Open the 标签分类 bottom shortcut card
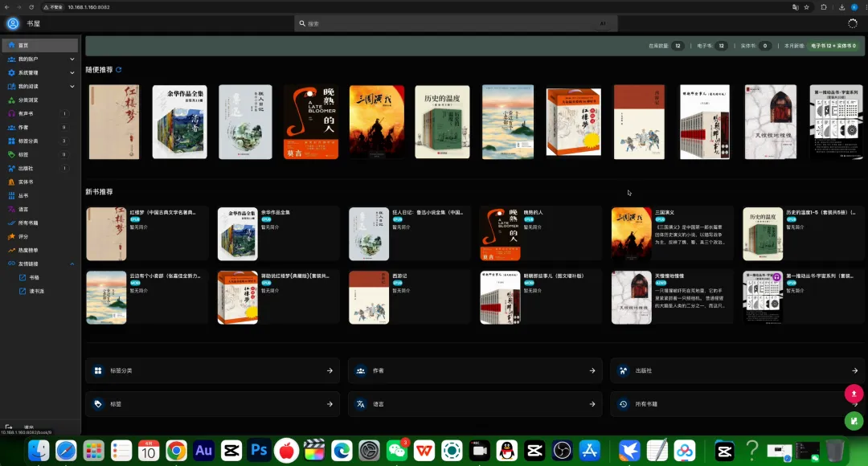This screenshot has width=868, height=466. (x=212, y=371)
